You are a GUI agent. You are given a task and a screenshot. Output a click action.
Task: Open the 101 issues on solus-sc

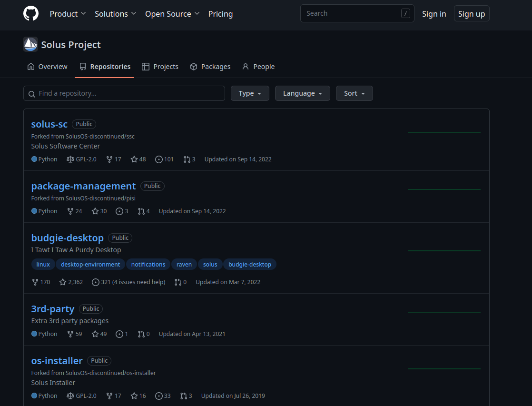tap(164, 159)
